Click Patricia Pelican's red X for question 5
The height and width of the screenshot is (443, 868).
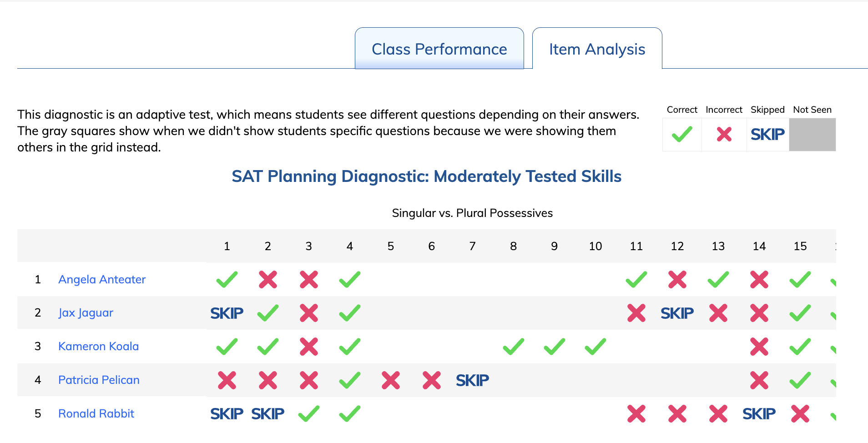click(391, 380)
